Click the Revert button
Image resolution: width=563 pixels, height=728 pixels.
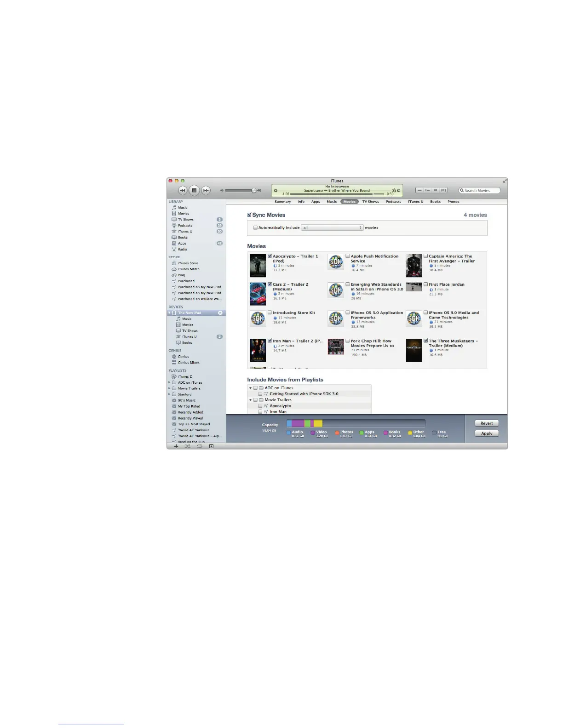tap(487, 423)
